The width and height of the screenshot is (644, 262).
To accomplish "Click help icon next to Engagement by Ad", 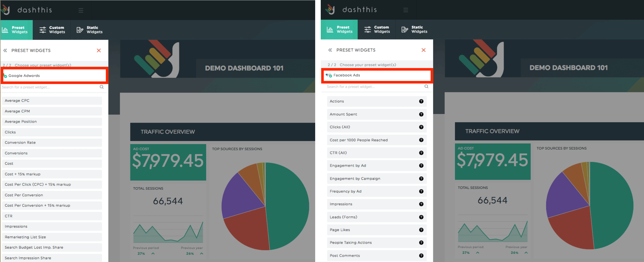I will (421, 166).
